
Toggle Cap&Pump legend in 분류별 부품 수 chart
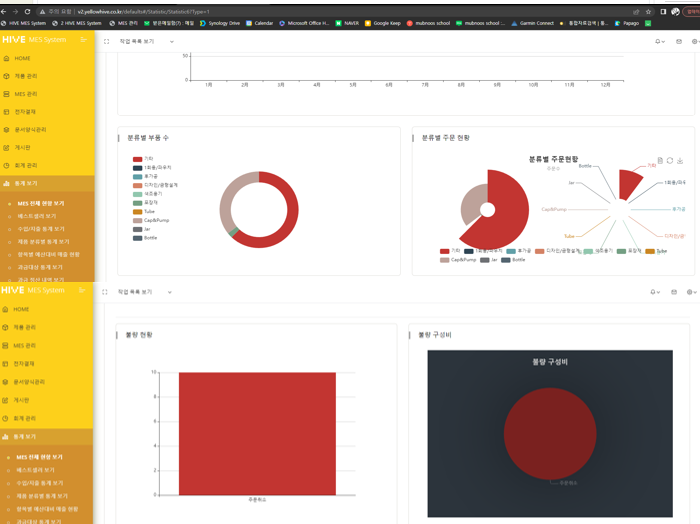(151, 220)
